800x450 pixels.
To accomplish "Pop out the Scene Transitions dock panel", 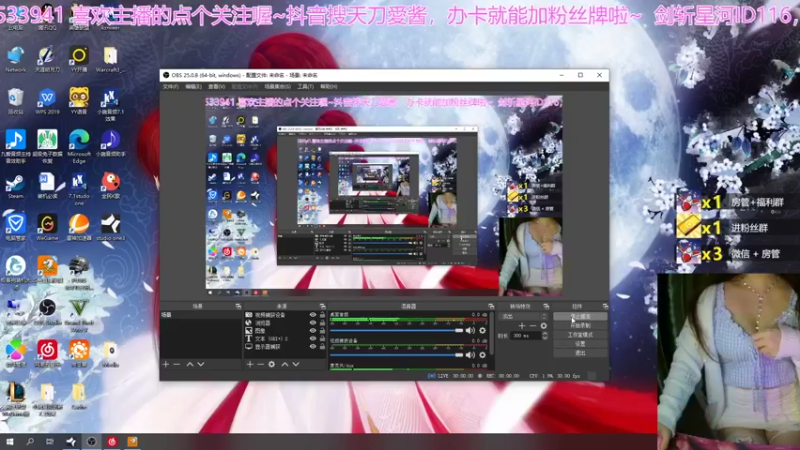I will tap(546, 306).
